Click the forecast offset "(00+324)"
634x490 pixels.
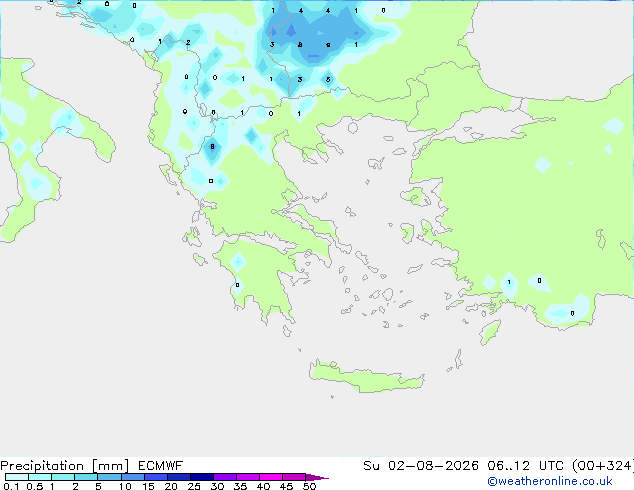tap(603, 466)
